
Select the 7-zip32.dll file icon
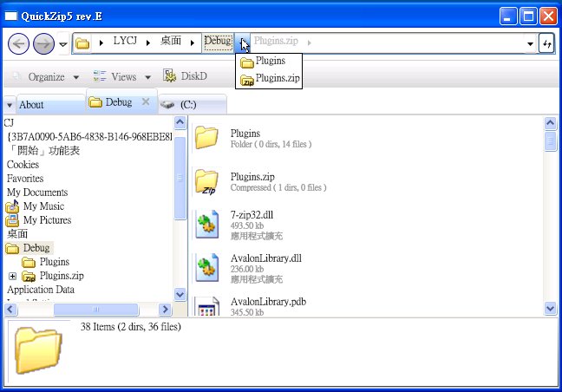tap(206, 224)
